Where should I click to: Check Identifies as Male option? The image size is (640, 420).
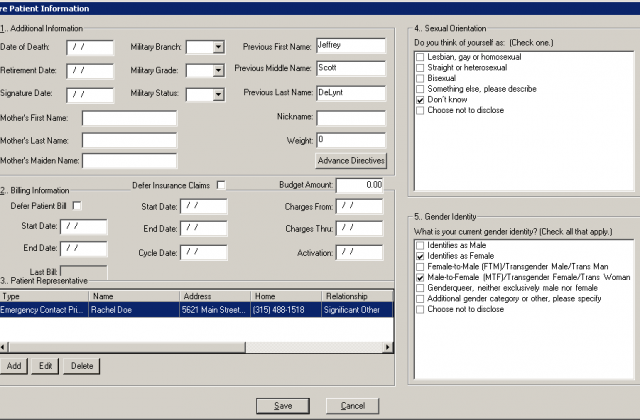coord(421,246)
